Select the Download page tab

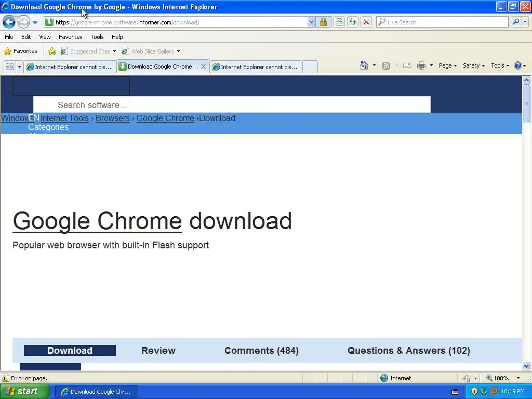tap(70, 351)
